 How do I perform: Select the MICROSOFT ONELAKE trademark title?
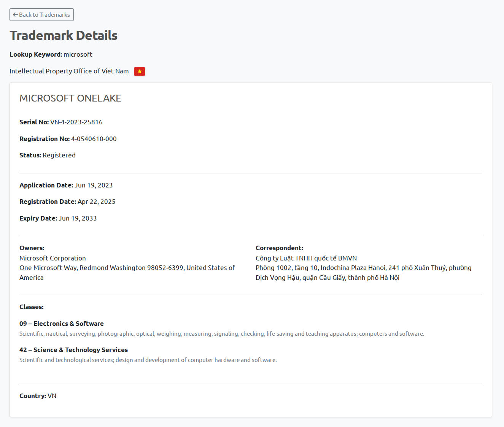70,98
